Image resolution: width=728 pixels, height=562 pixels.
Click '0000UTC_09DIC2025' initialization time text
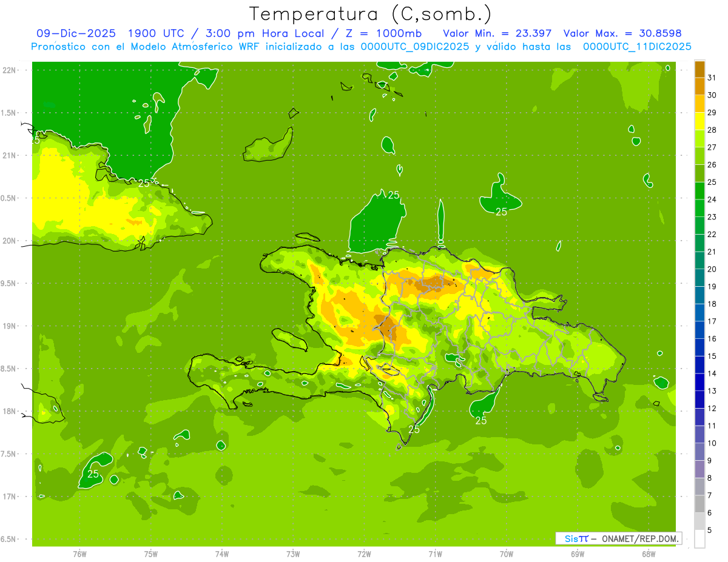point(414,47)
